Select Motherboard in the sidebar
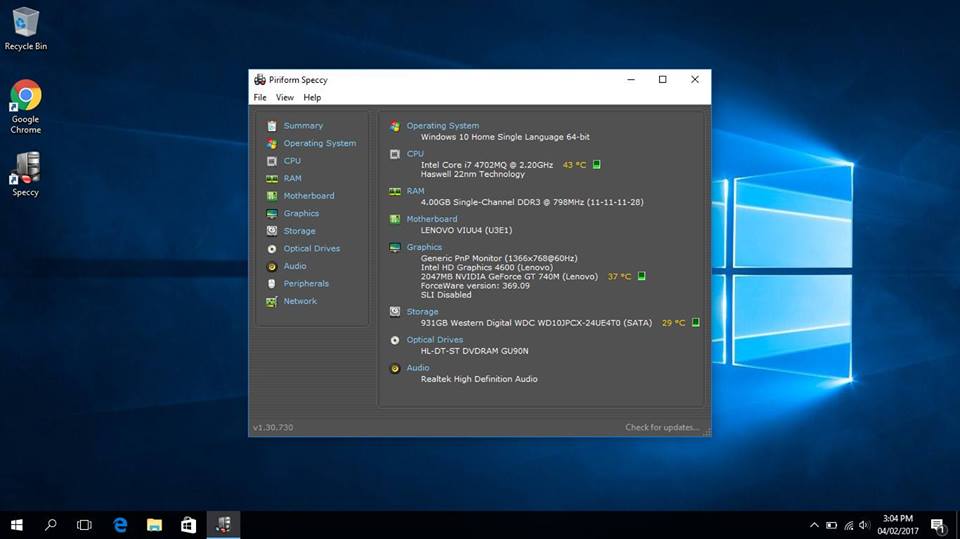 (309, 196)
